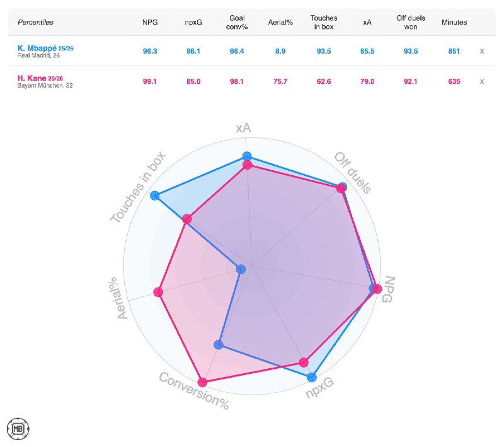Click Mbappé's blue npxG data point

(311, 378)
